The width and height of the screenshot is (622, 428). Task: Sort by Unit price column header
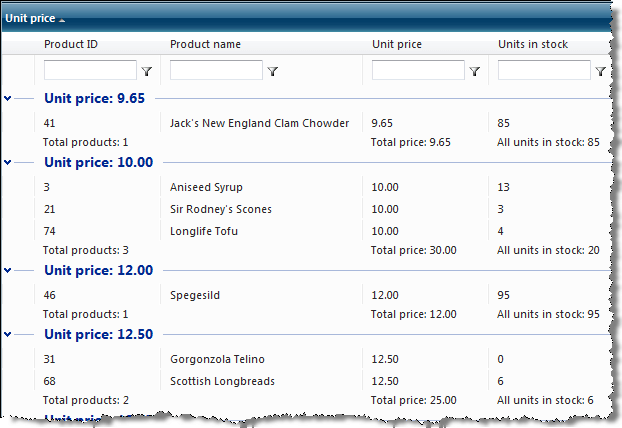(397, 45)
